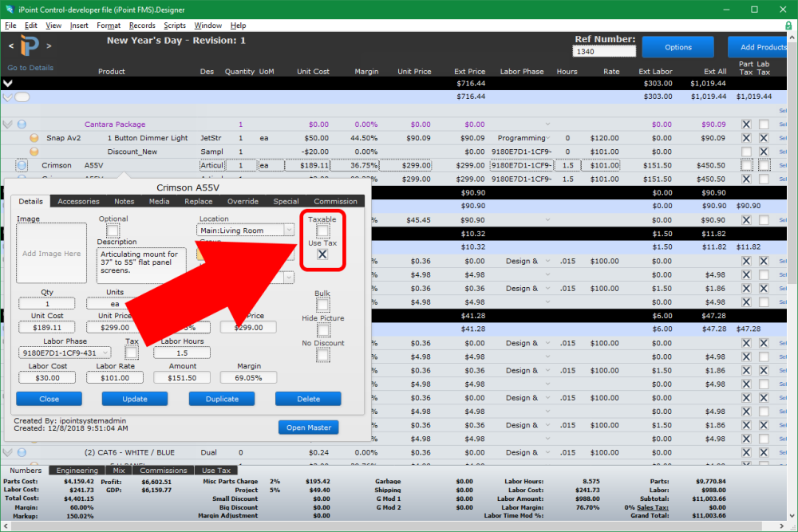Screen dimensions: 798x532
Task: Click the green lock icon top right
Action: (789, 26)
